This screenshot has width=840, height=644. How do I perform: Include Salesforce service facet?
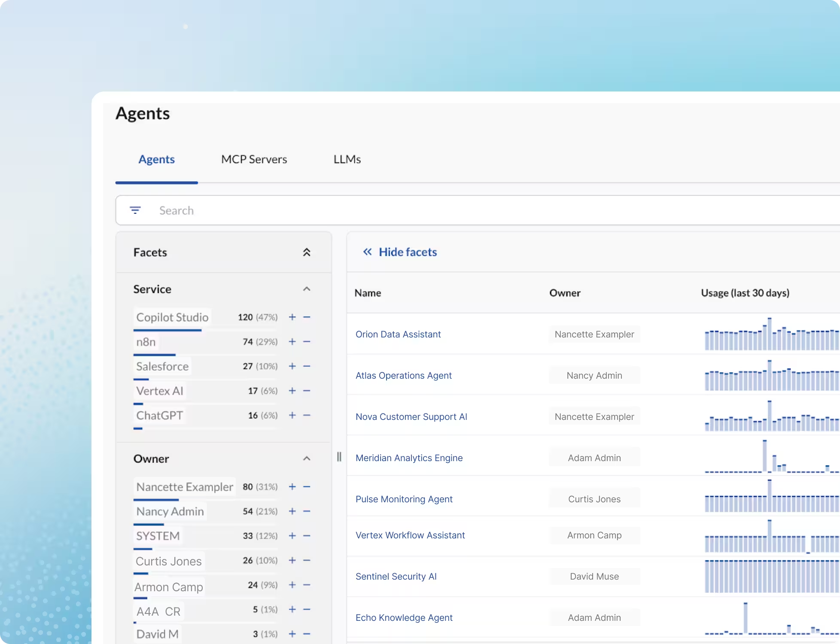point(292,366)
